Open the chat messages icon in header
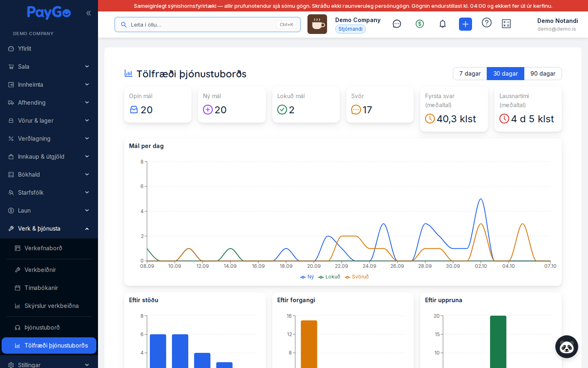The image size is (588, 368). coord(397,24)
